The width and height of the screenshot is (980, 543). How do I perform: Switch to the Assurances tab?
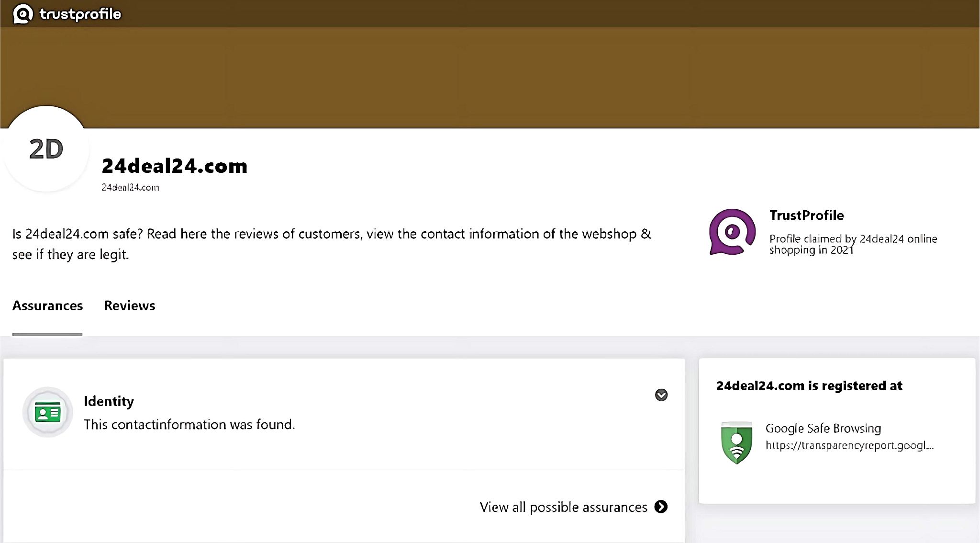tap(47, 305)
